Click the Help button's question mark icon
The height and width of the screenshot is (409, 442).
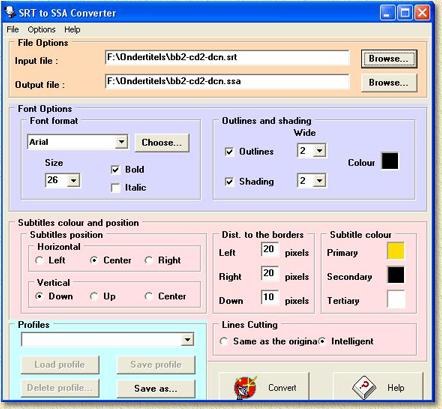tap(364, 388)
